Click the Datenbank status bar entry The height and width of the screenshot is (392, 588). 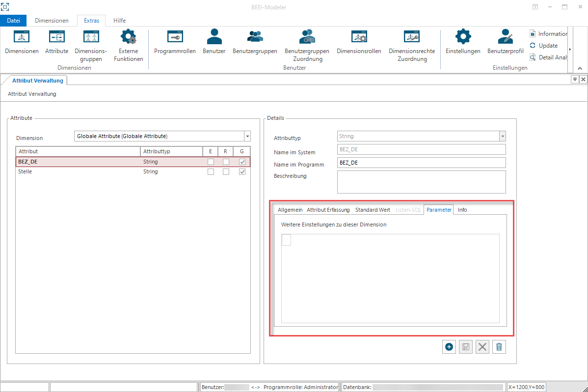pyautogui.click(x=424, y=387)
